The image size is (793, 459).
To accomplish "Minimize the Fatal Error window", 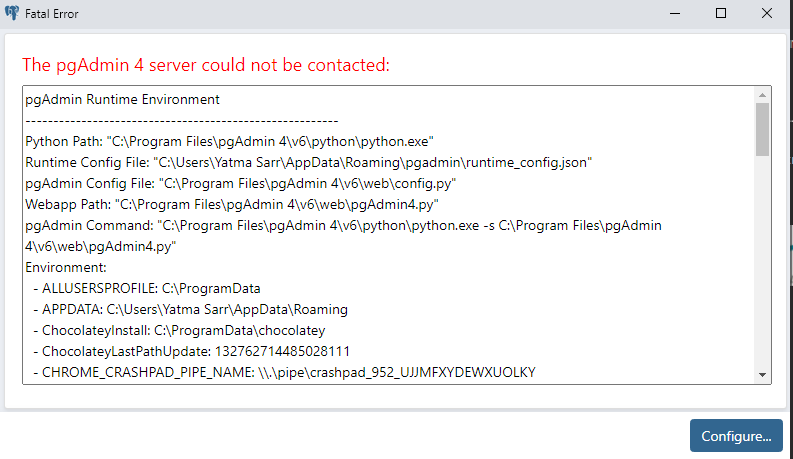I will click(676, 14).
